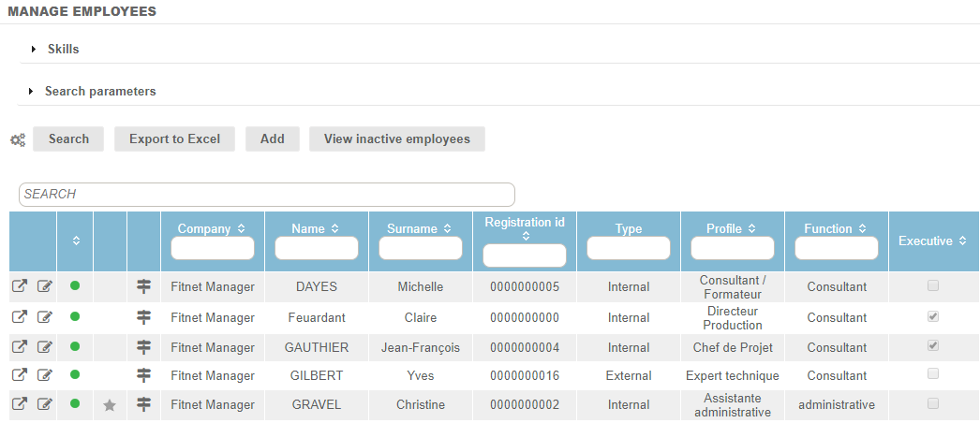Click View inactive employees button

tap(396, 139)
